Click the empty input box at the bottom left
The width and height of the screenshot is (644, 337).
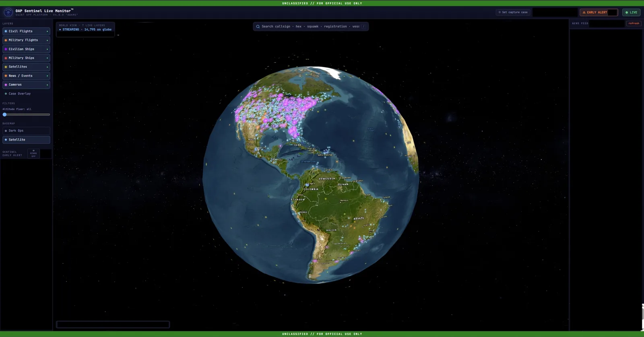click(113, 325)
